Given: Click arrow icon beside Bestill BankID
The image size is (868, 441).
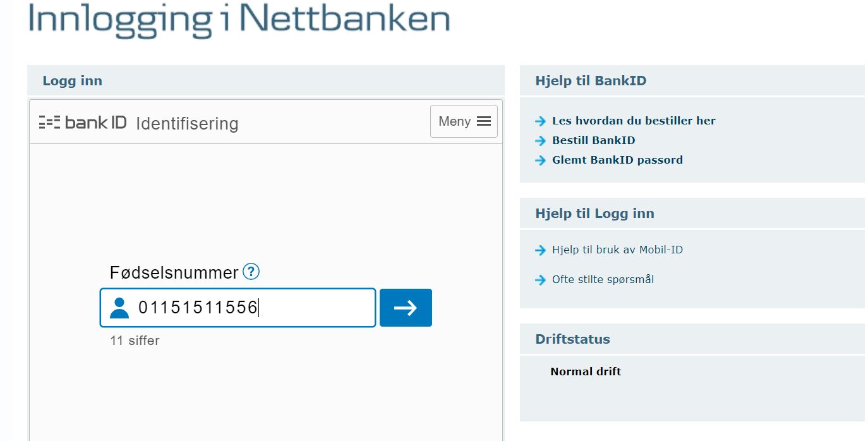Looking at the screenshot, I should pos(540,141).
